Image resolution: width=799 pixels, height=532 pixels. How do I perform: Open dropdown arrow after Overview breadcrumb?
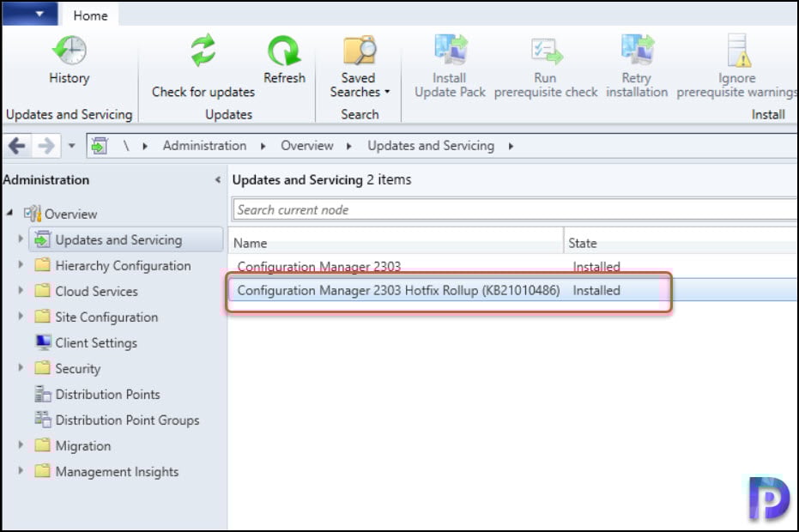point(349,146)
